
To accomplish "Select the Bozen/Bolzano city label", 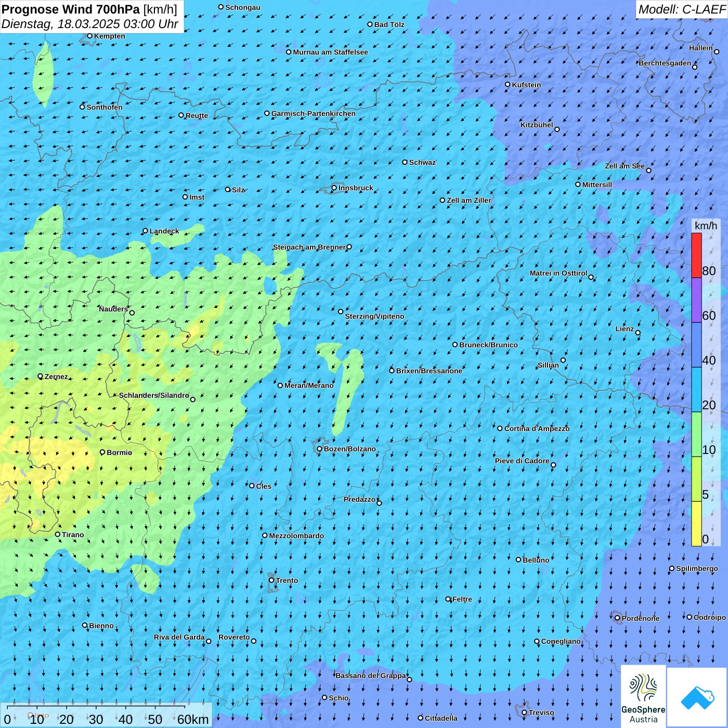I will [x=350, y=449].
